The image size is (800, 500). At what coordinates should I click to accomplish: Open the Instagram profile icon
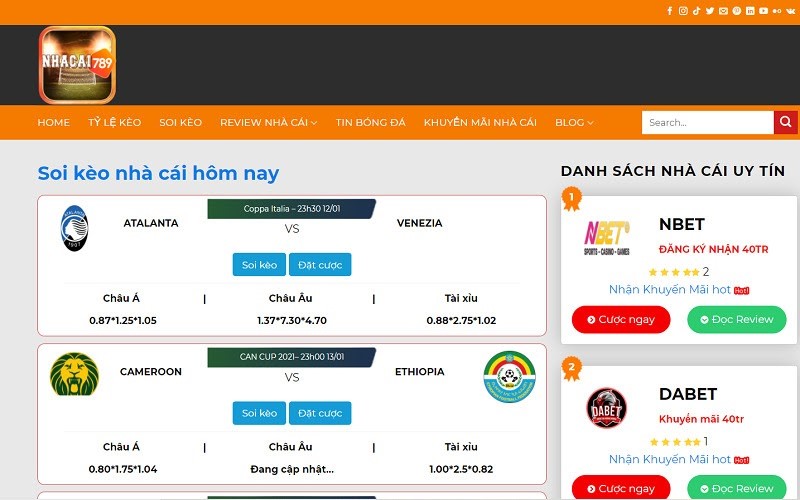683,11
